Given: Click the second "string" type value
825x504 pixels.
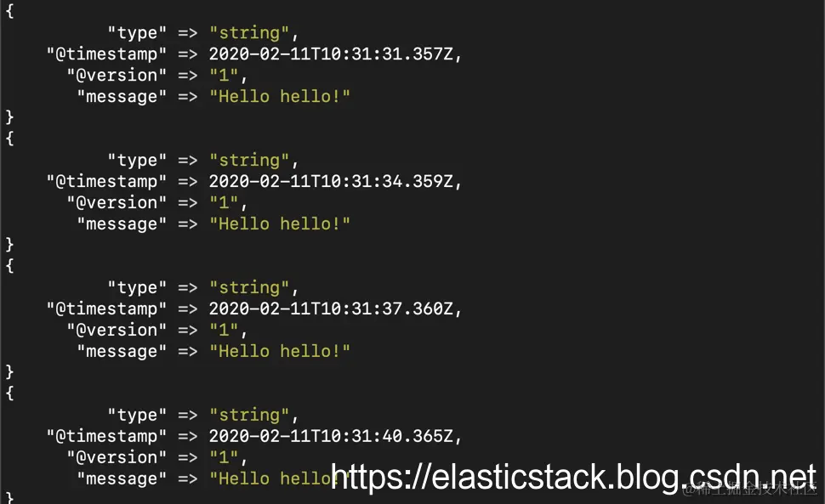Looking at the screenshot, I should [x=249, y=161].
